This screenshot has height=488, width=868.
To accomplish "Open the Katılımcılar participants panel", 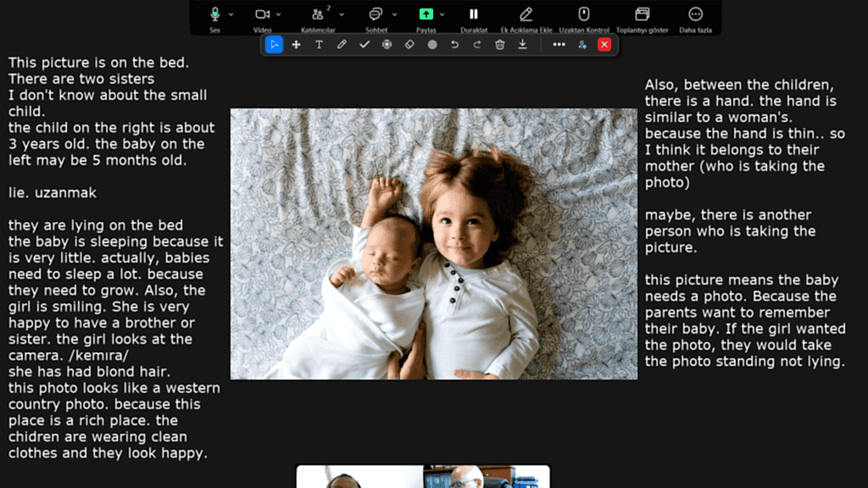I will [x=318, y=15].
